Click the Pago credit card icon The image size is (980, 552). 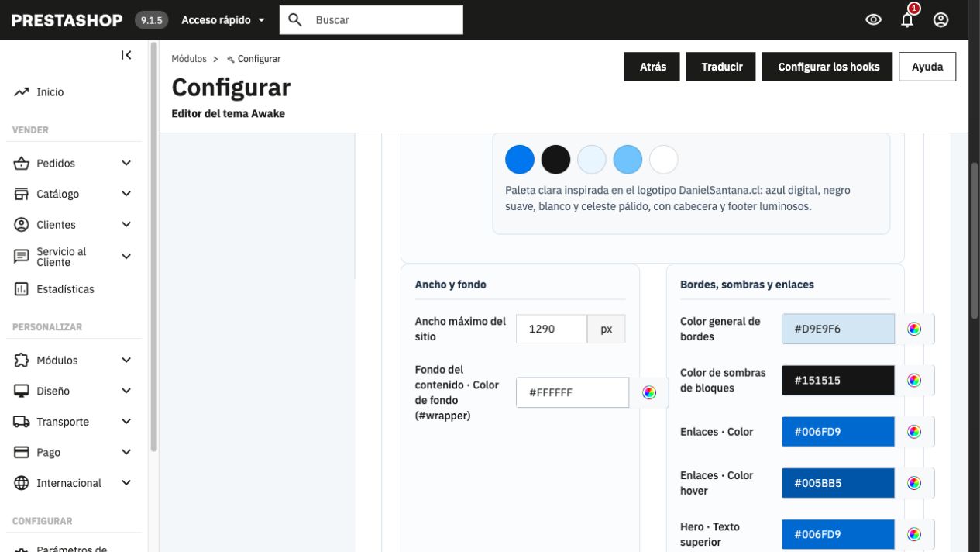click(x=22, y=453)
